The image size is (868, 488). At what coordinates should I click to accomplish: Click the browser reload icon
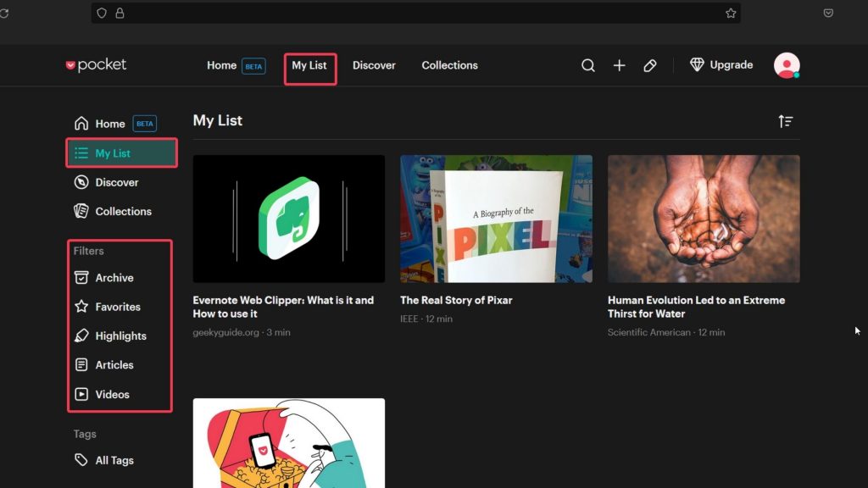(x=4, y=14)
